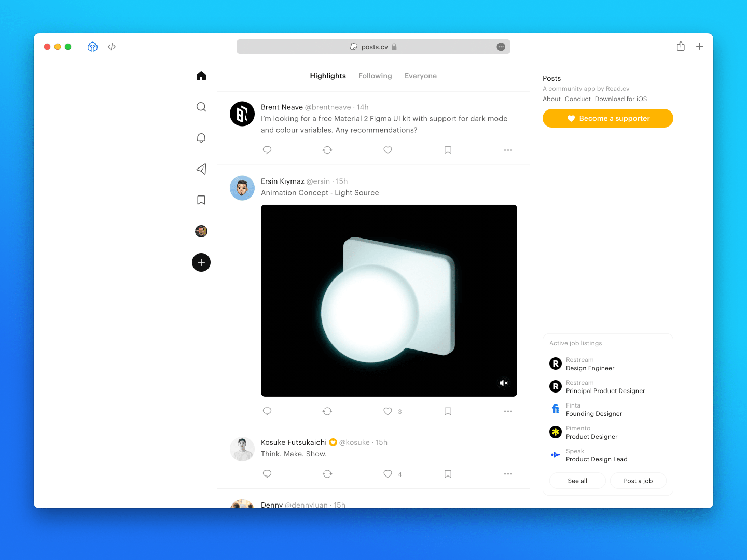Click the share icon in the browser toolbar
This screenshot has height=560, width=747.
(x=681, y=46)
